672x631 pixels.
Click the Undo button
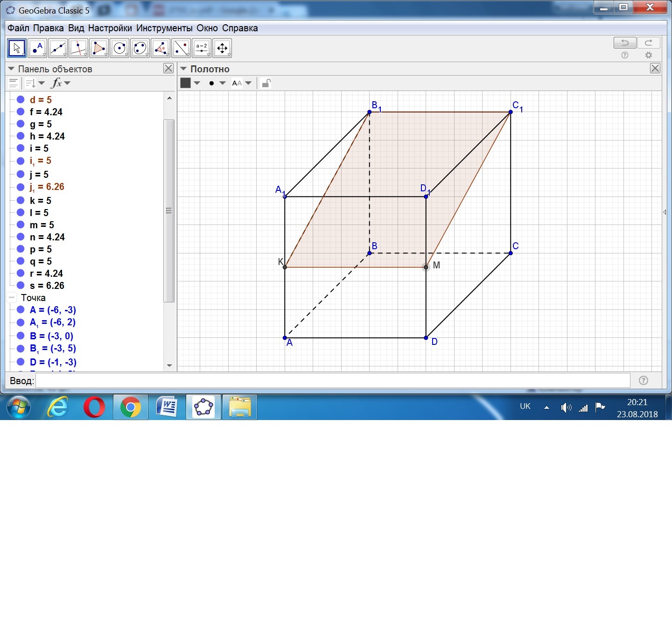click(624, 43)
